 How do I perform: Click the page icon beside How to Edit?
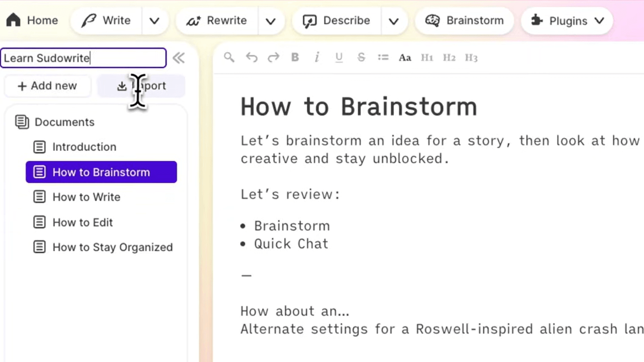[x=39, y=223]
